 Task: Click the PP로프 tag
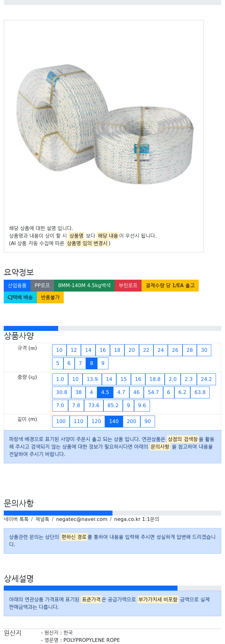42,286
